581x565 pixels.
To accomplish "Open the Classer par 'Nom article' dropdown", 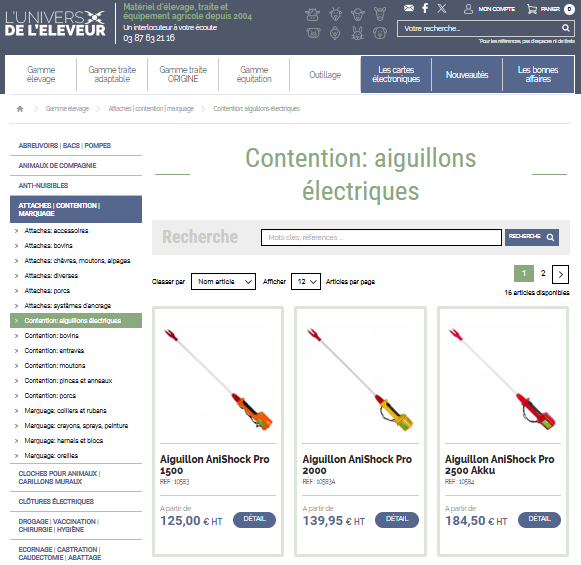I will coord(223,282).
